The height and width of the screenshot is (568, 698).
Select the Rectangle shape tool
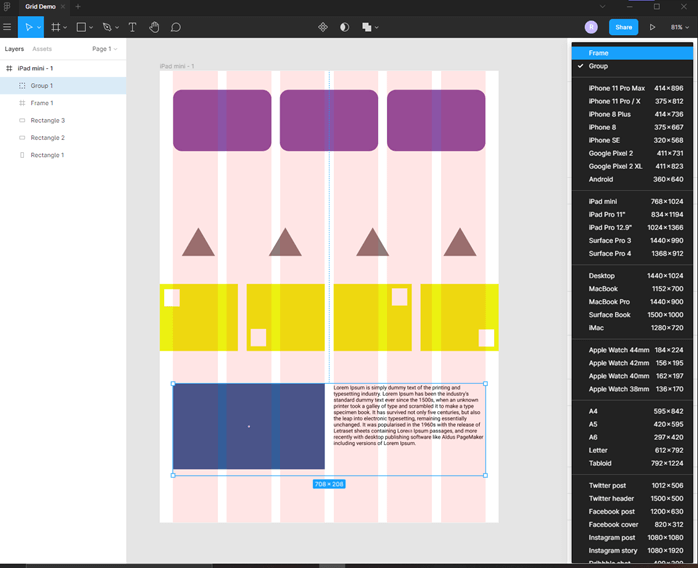click(x=82, y=27)
